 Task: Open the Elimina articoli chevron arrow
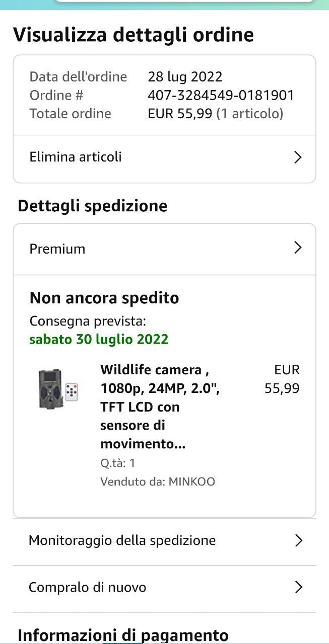coord(298,157)
